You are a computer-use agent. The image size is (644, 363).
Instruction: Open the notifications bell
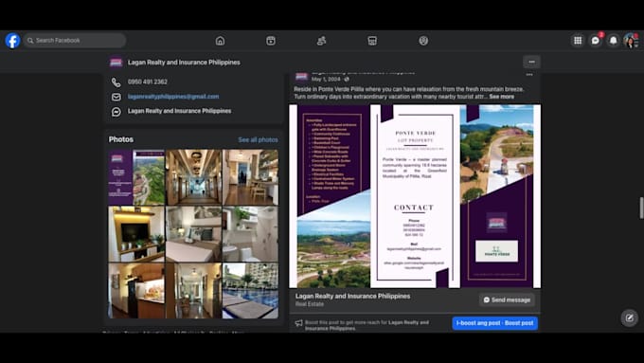[x=613, y=41]
